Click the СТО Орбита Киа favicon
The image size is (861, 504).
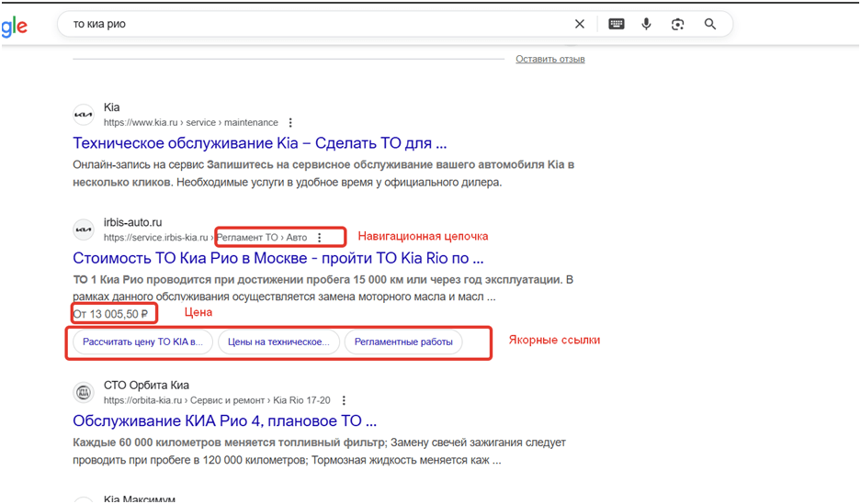(x=84, y=393)
